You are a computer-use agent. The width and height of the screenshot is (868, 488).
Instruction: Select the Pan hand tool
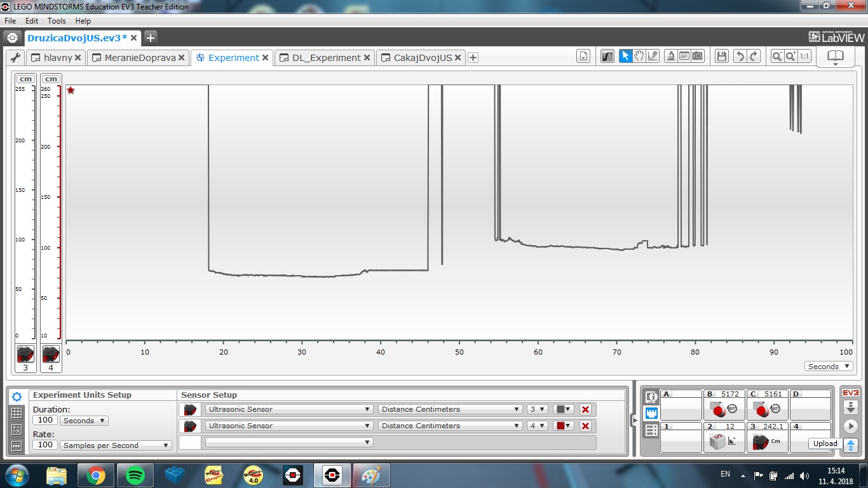point(639,57)
